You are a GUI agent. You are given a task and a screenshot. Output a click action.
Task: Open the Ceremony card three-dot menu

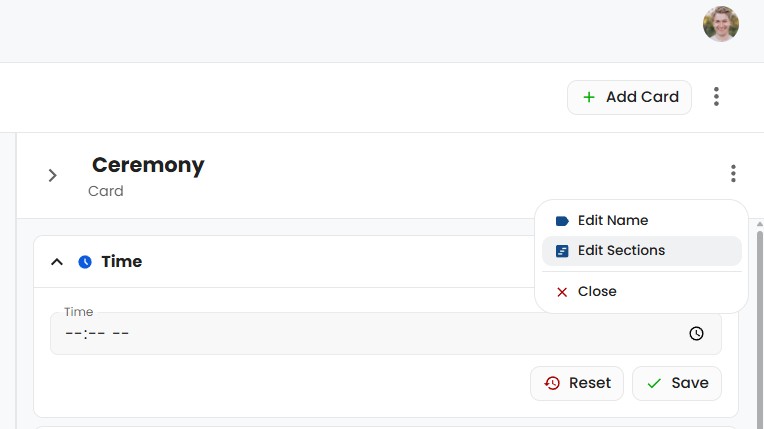(733, 174)
